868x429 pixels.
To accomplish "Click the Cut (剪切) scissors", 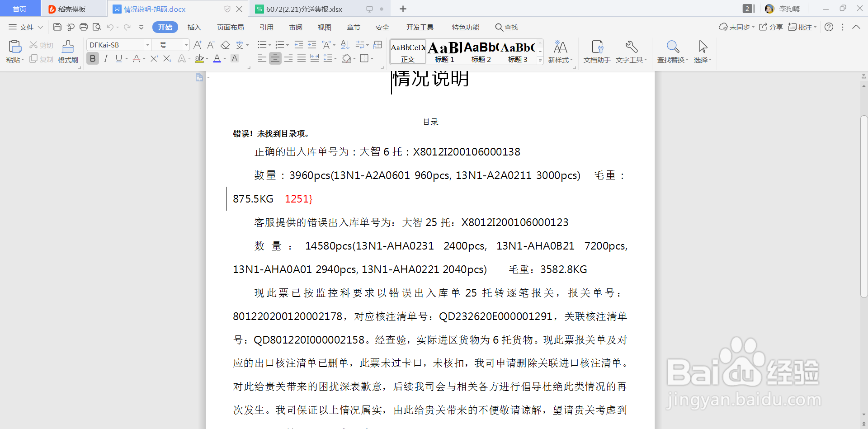I will (41, 45).
